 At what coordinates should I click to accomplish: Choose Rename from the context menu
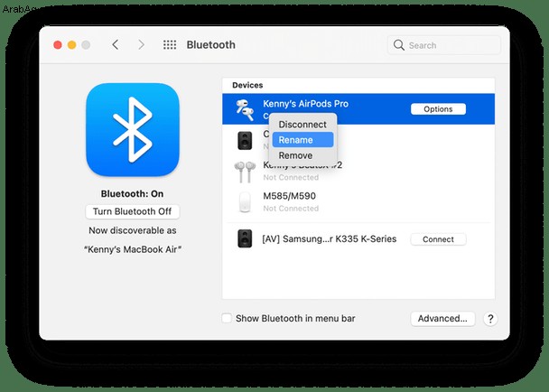click(302, 140)
